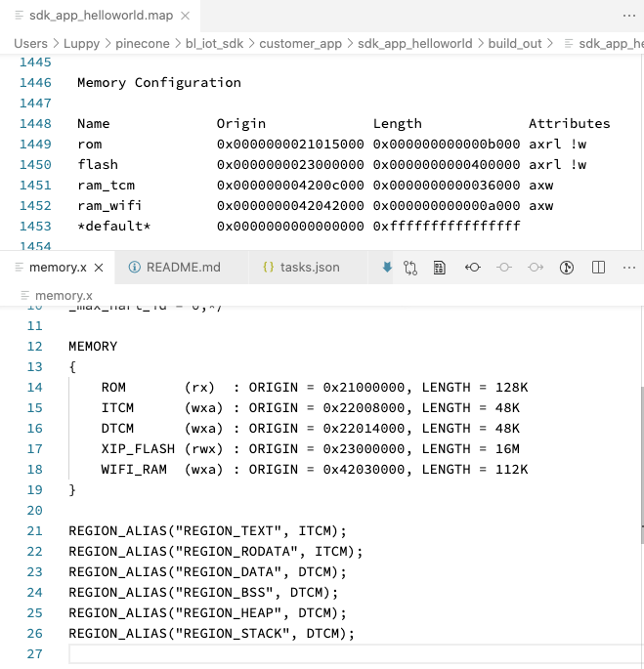Image resolution: width=644 pixels, height=669 pixels.
Task: Click the second greyed-out commit navigation icon
Action: point(535,267)
